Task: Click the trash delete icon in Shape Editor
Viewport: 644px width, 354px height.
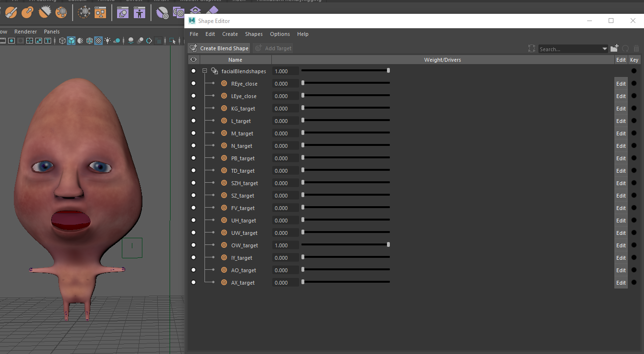Action: click(x=636, y=48)
